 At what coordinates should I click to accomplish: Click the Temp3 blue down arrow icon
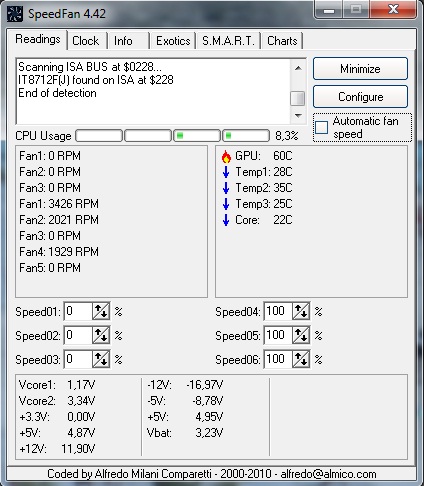[x=226, y=204]
